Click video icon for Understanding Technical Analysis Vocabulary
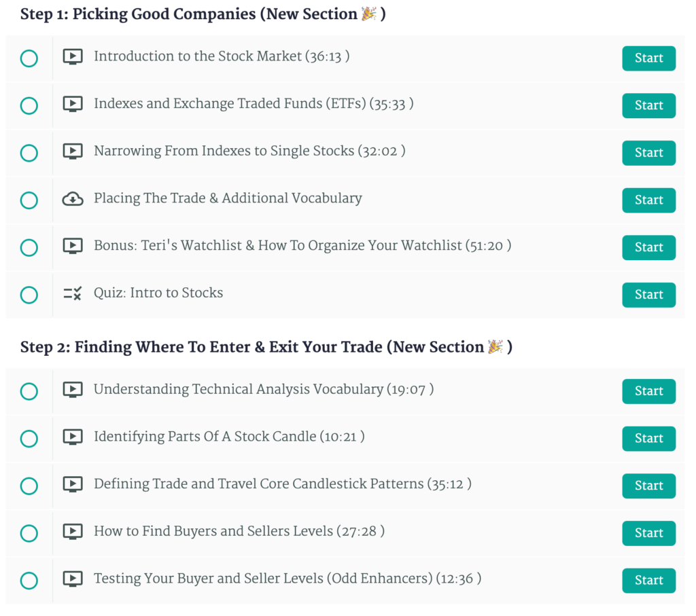This screenshot has width=696, height=616. tap(73, 390)
